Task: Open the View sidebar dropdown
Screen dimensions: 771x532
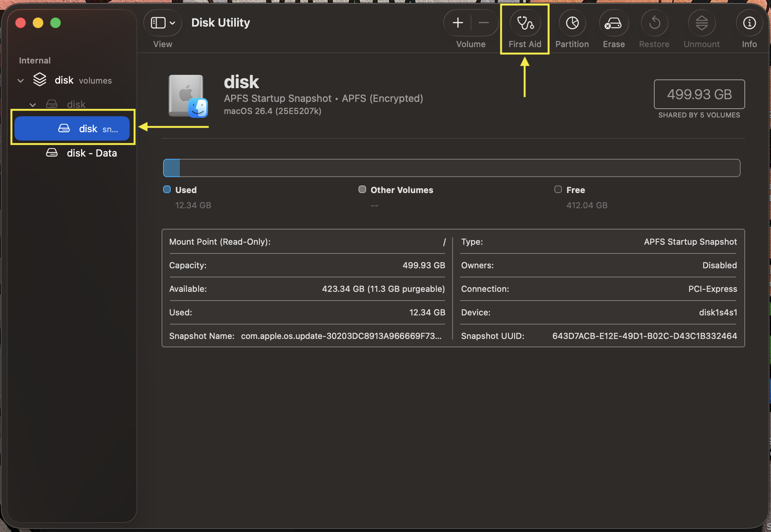Action: click(163, 23)
